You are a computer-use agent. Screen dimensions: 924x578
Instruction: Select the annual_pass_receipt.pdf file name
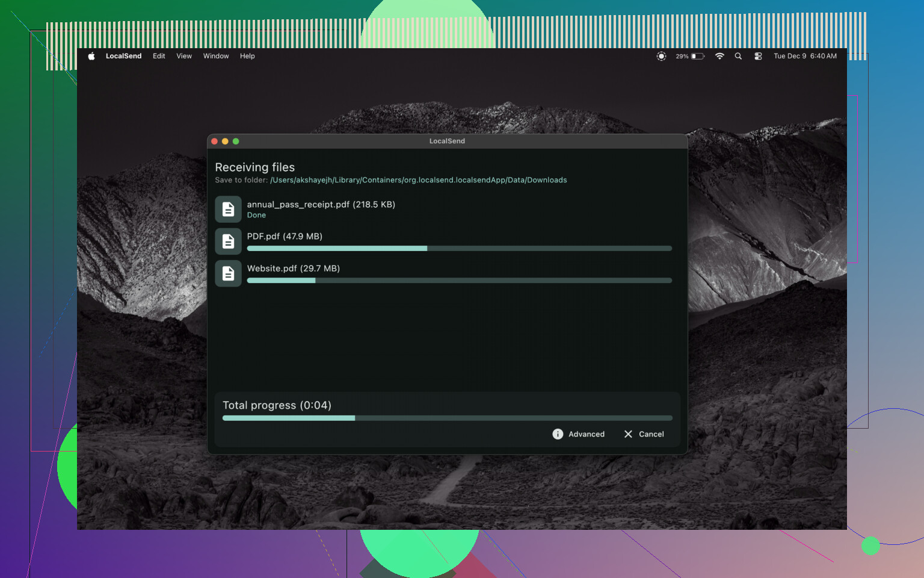(321, 205)
